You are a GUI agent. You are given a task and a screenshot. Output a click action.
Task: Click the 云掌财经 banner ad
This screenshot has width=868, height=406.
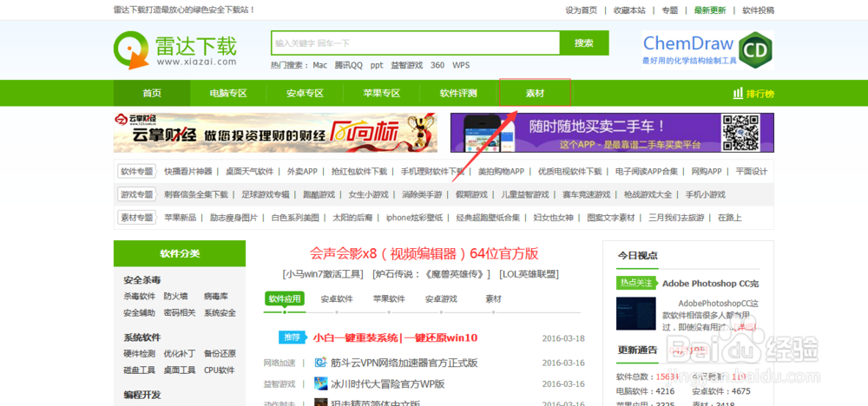click(275, 133)
